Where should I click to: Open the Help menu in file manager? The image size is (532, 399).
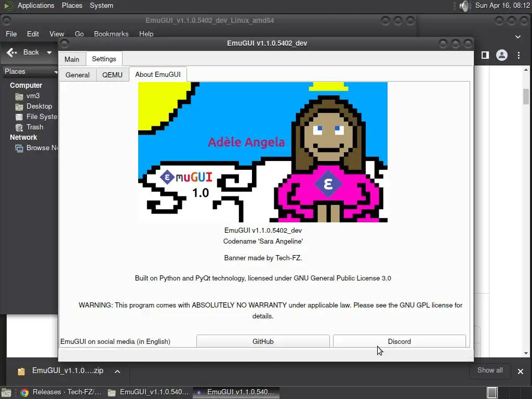[x=146, y=34]
